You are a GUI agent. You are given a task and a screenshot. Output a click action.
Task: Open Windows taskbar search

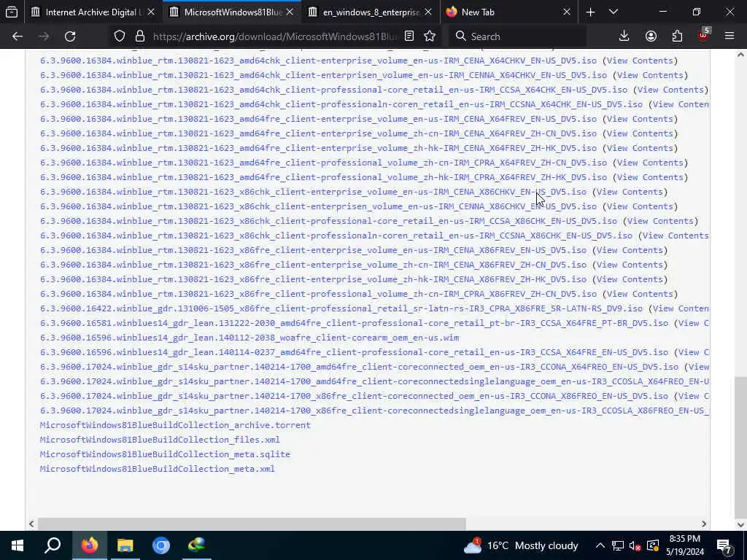pos(53,545)
